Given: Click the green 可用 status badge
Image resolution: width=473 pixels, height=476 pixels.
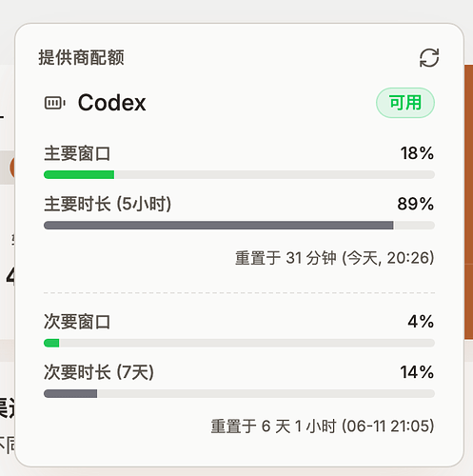Looking at the screenshot, I should (x=405, y=103).
